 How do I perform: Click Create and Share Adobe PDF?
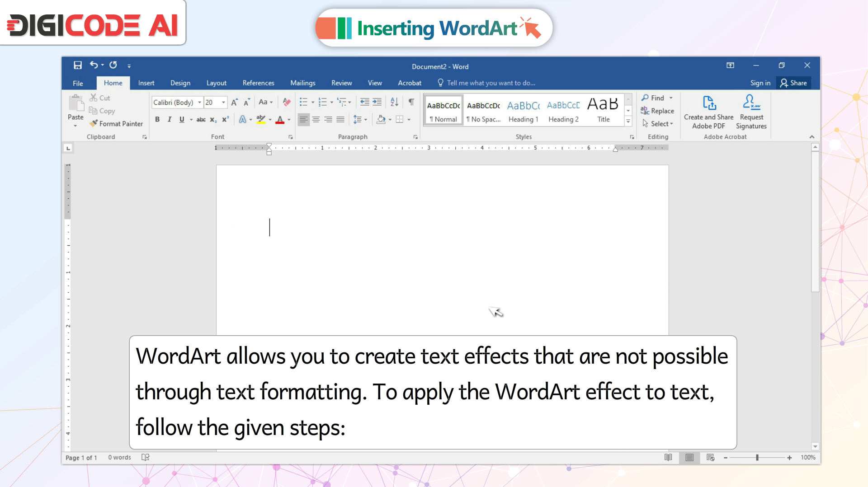pos(708,112)
